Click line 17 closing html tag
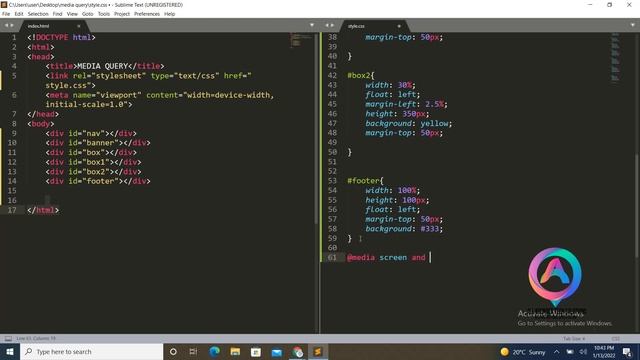 pos(43,210)
